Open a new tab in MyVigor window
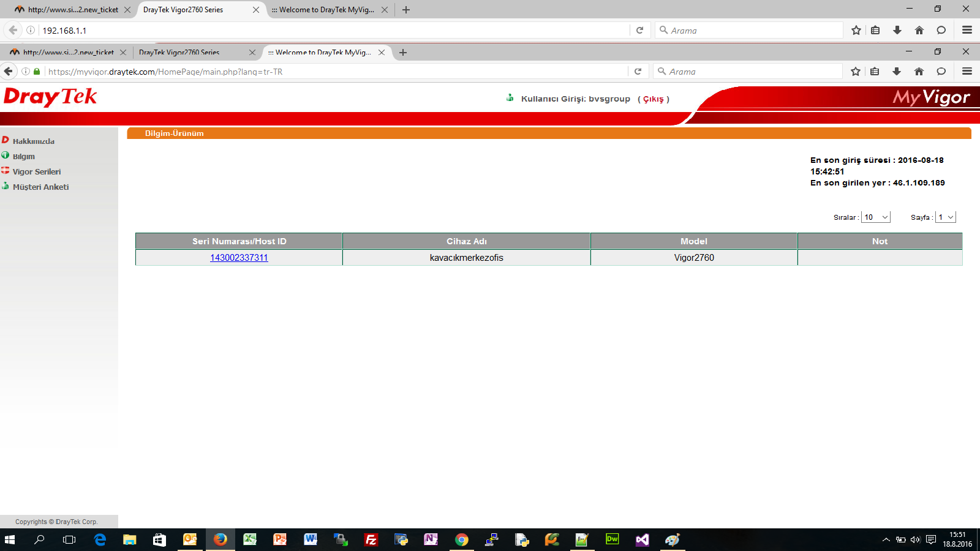This screenshot has height=551, width=980. (x=403, y=53)
